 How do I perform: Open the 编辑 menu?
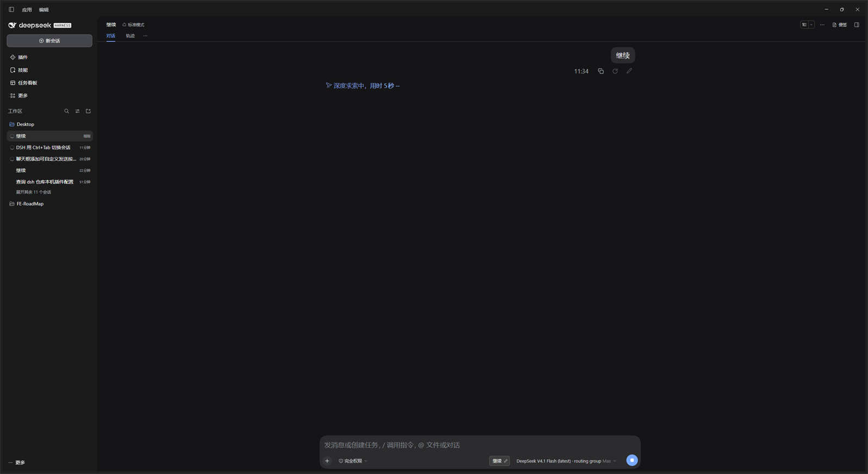click(44, 10)
